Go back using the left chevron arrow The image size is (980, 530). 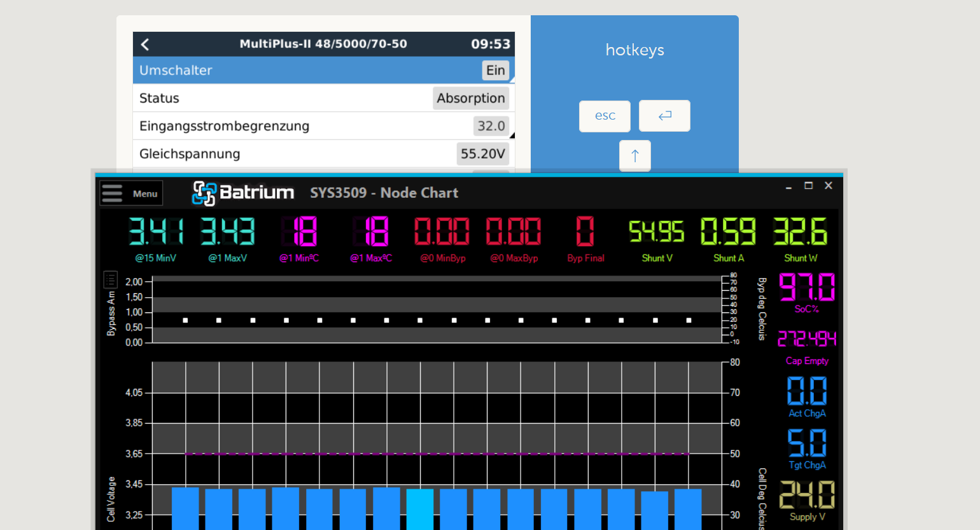click(x=145, y=44)
